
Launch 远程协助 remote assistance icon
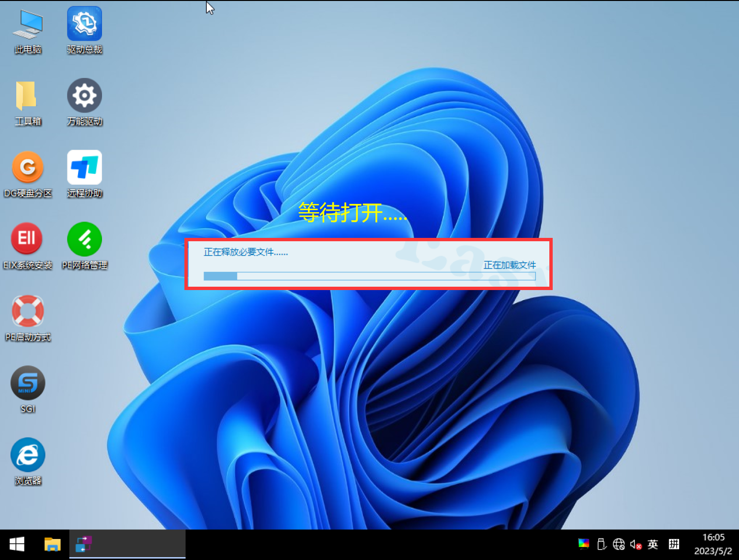click(x=84, y=175)
